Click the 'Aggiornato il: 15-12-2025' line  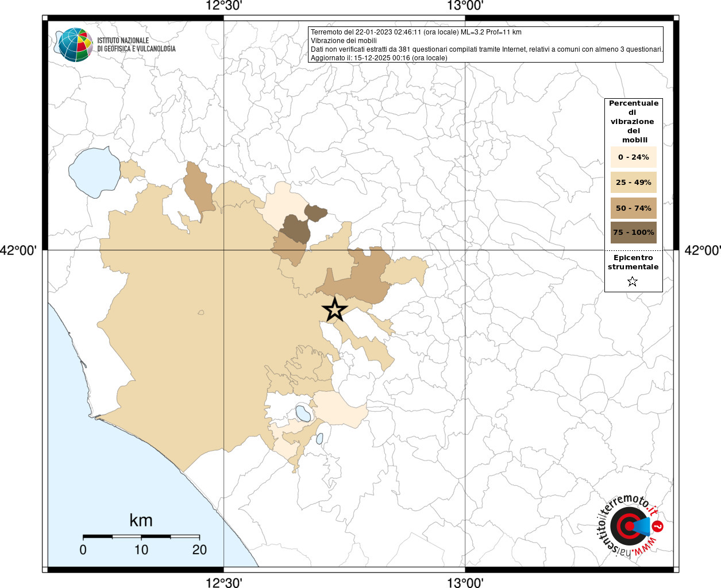click(x=379, y=58)
